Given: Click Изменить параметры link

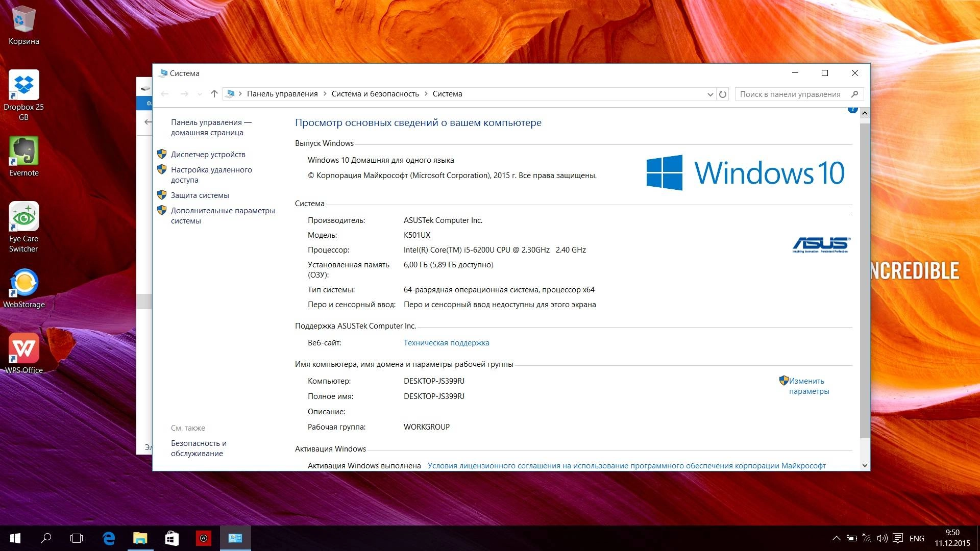Looking at the screenshot, I should 809,386.
